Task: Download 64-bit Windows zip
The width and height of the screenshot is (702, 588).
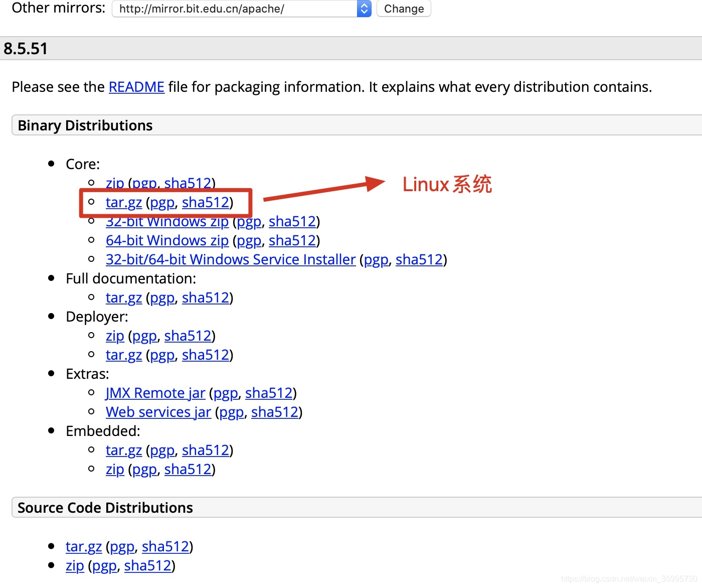Action: [x=167, y=240]
